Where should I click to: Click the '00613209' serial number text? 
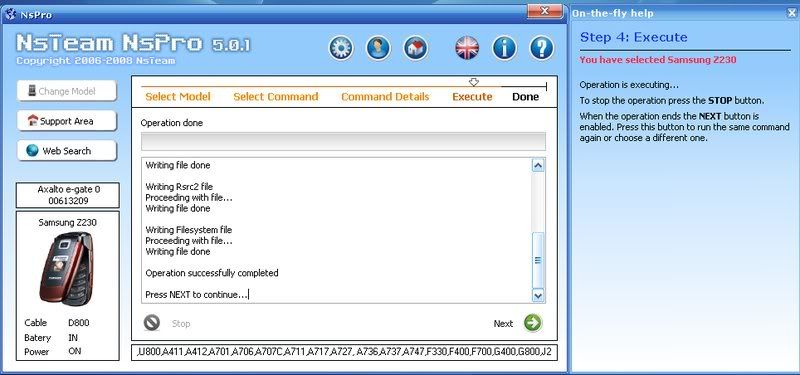pos(68,201)
